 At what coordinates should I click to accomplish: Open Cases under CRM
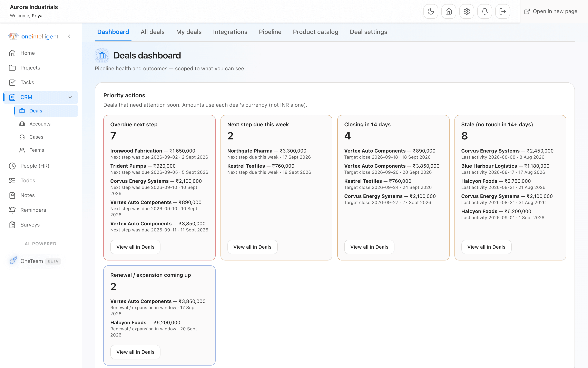[x=46, y=137]
